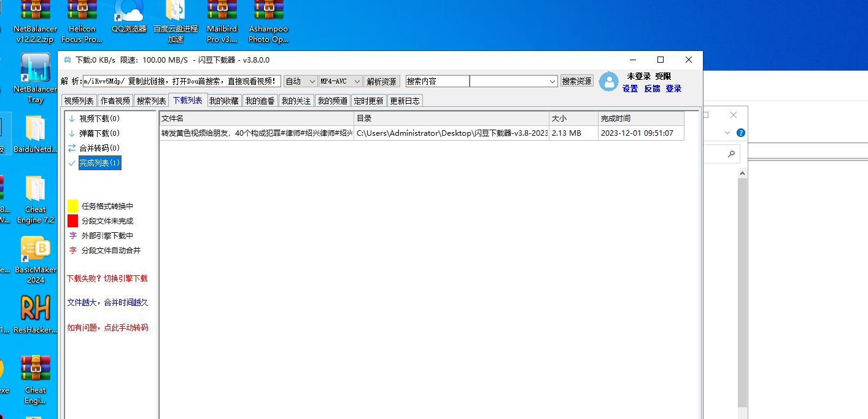Open Mailbird Pro v3 archive icon
868x419 pixels.
[222, 21]
